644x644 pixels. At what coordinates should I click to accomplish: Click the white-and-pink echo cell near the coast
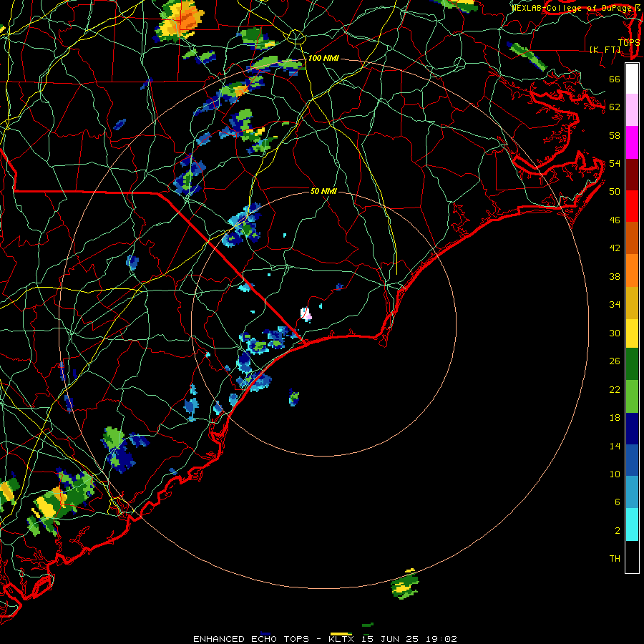[306, 314]
